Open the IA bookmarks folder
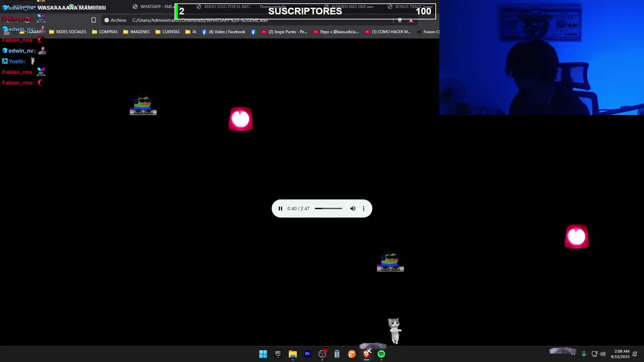Image resolution: width=644 pixels, height=362 pixels. [x=191, y=32]
